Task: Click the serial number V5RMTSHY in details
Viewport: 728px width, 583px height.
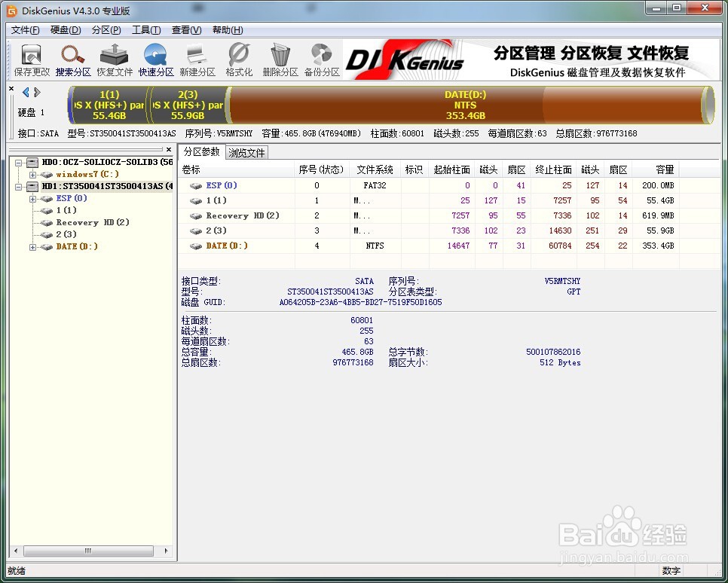Action: tap(562, 281)
